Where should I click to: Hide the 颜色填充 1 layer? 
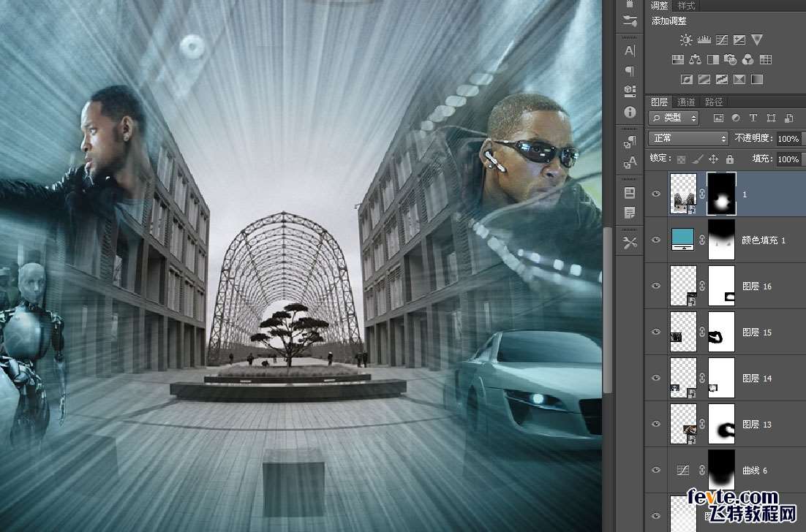coord(656,240)
